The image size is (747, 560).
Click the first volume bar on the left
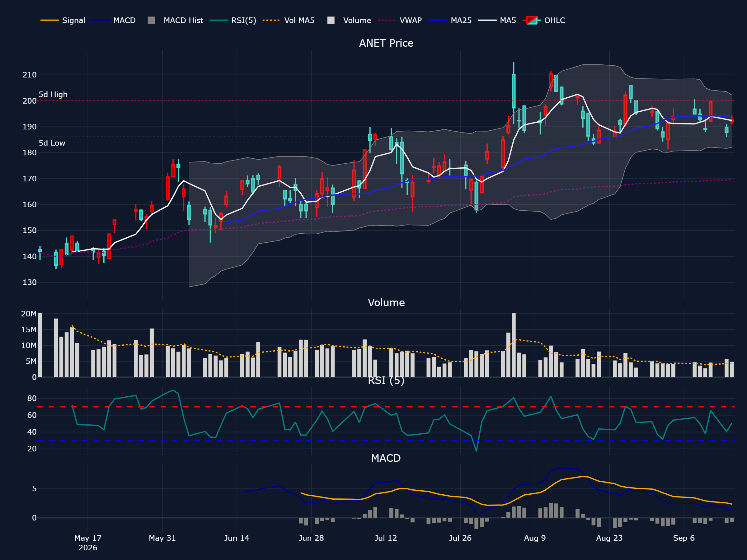click(x=40, y=345)
